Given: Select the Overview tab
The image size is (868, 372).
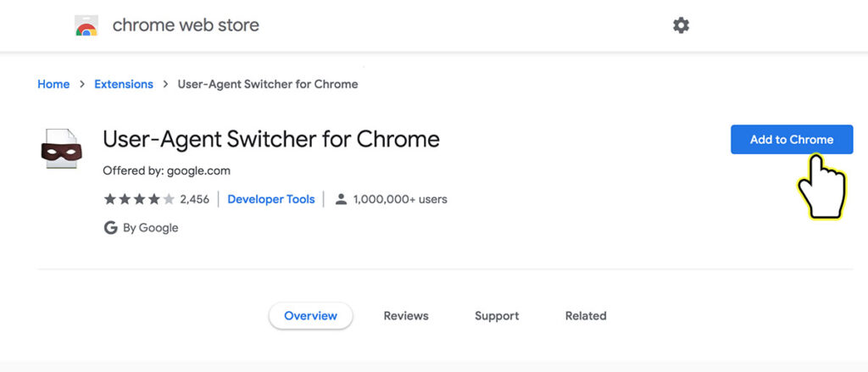Looking at the screenshot, I should (x=310, y=315).
